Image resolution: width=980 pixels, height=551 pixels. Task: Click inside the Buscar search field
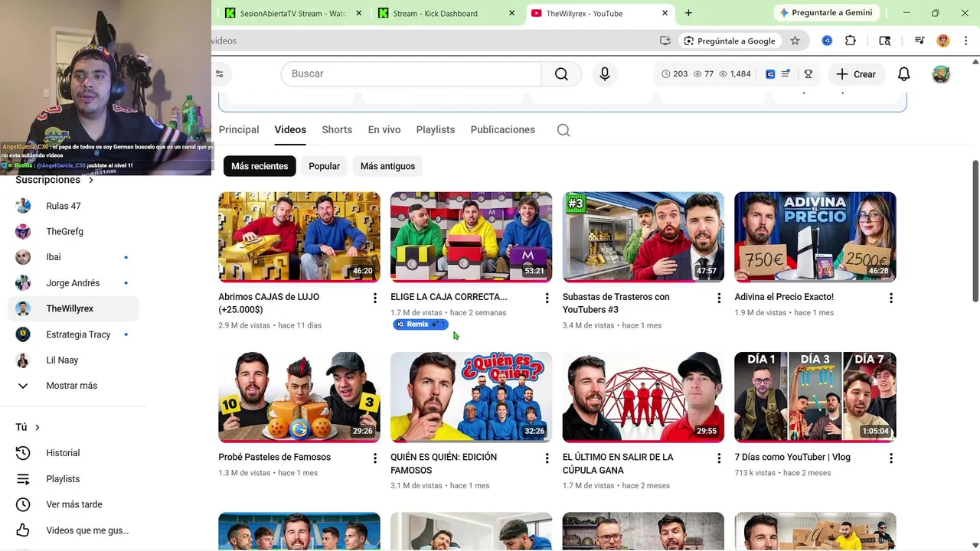pyautogui.click(x=412, y=73)
